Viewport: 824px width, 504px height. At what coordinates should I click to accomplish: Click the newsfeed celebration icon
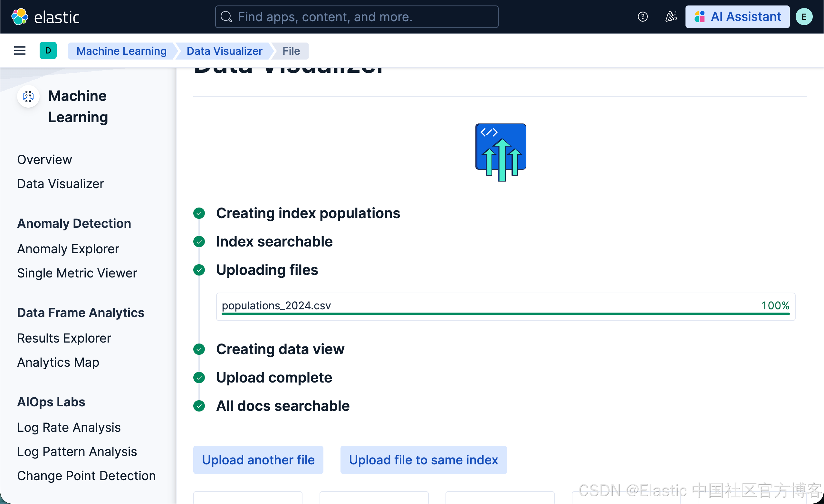(670, 17)
